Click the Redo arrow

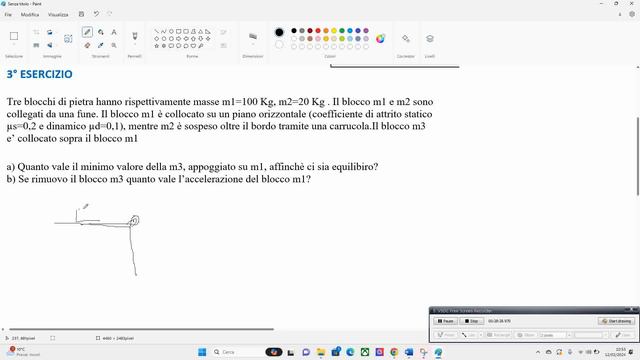click(x=109, y=14)
